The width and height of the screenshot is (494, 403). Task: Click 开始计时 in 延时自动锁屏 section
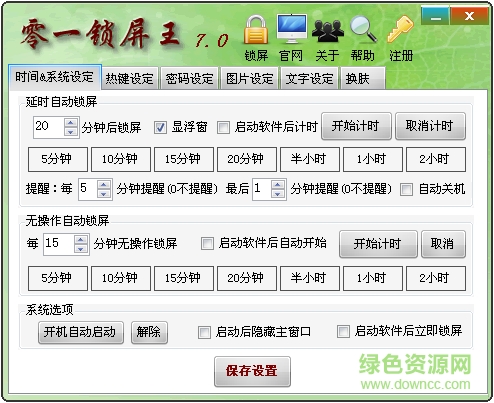[356, 126]
